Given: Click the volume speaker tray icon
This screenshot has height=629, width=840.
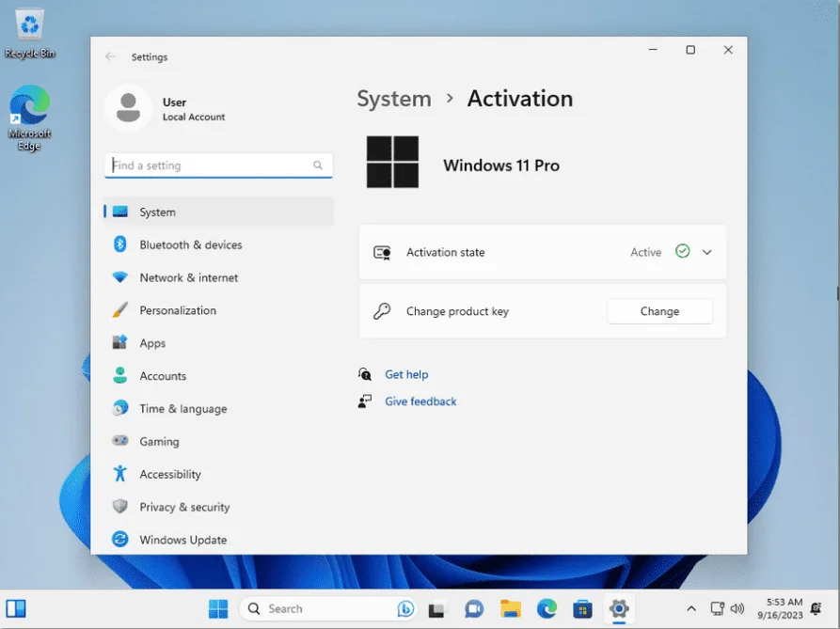Looking at the screenshot, I should point(737,608).
